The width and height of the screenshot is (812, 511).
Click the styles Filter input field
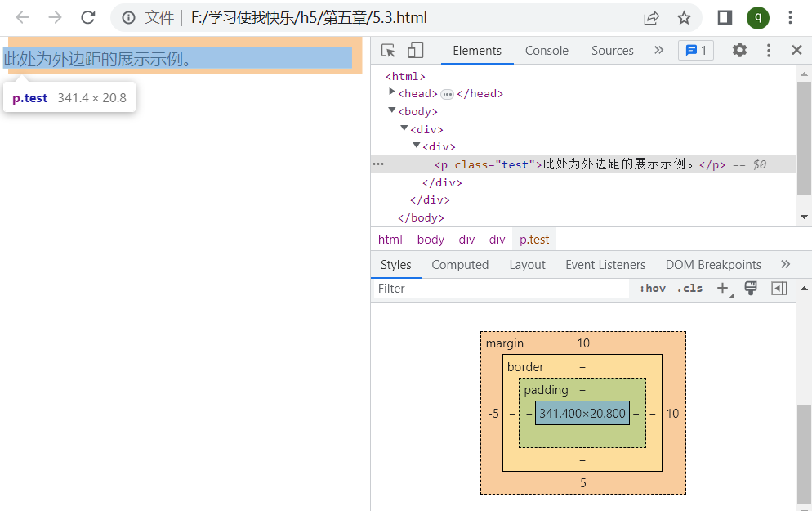pyautogui.click(x=500, y=289)
